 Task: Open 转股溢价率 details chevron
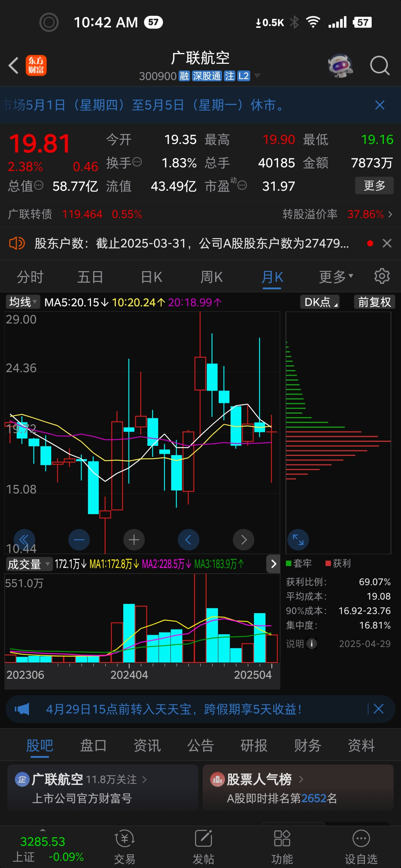point(390,214)
